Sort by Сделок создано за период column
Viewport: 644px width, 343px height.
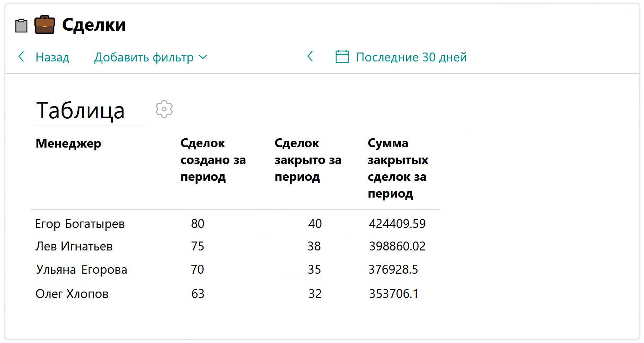pos(213,160)
